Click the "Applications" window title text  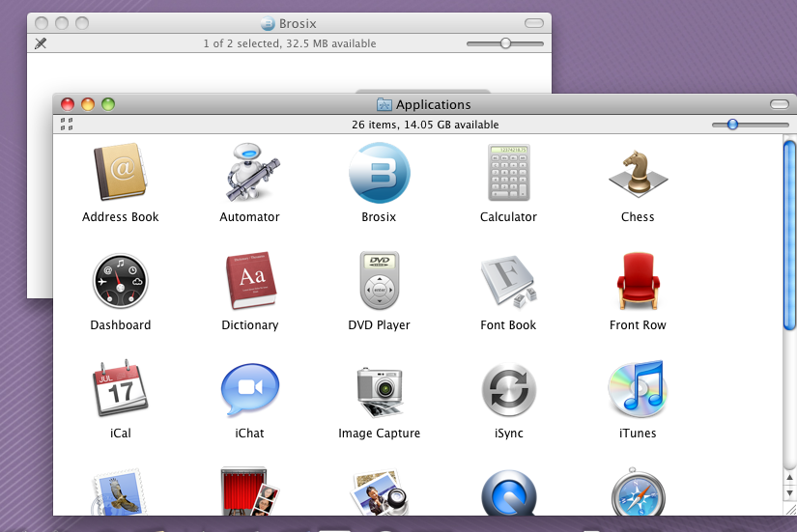tap(434, 104)
